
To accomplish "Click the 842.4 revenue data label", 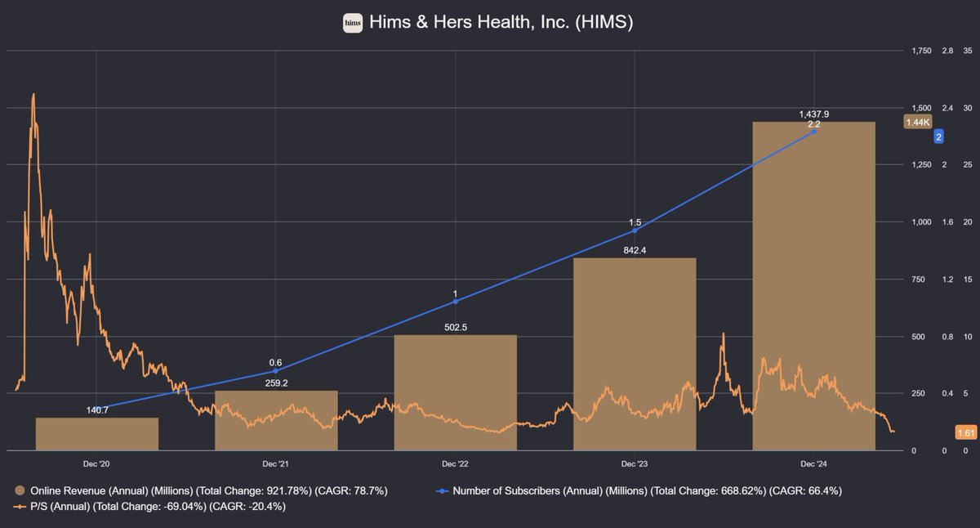I will pos(635,250).
